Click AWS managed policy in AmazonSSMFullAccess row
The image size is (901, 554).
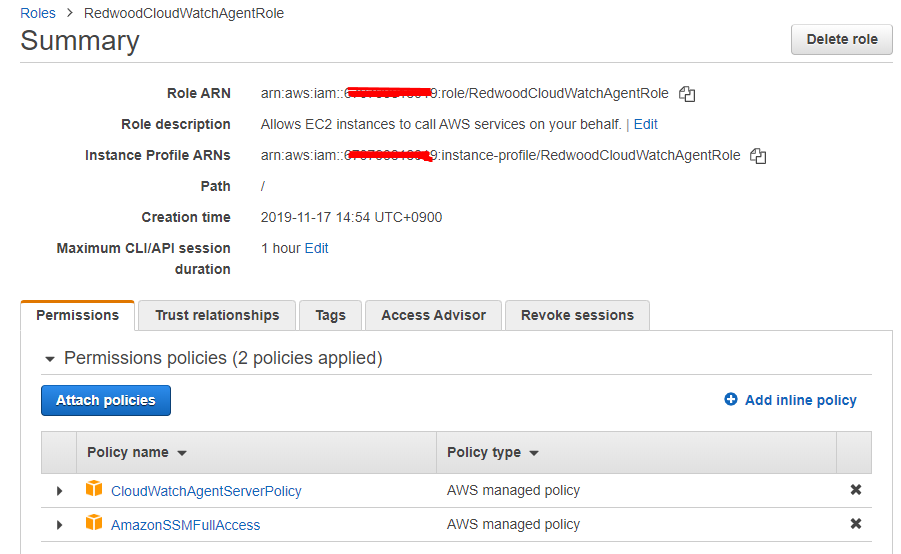[x=513, y=524]
